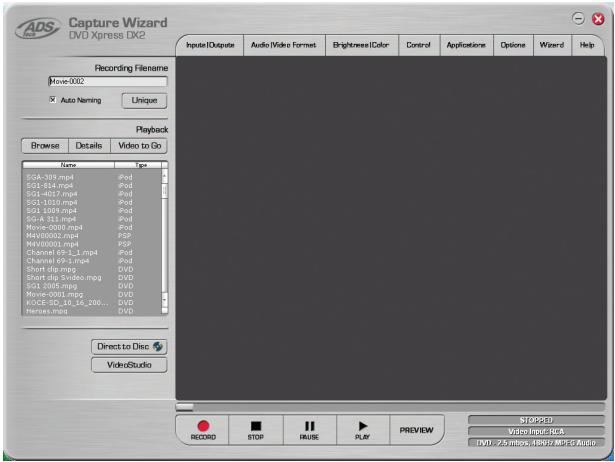Screen dimensions: 615x462
Task: Select SG1 1009.mp4 in the file list
Action: [92, 211]
